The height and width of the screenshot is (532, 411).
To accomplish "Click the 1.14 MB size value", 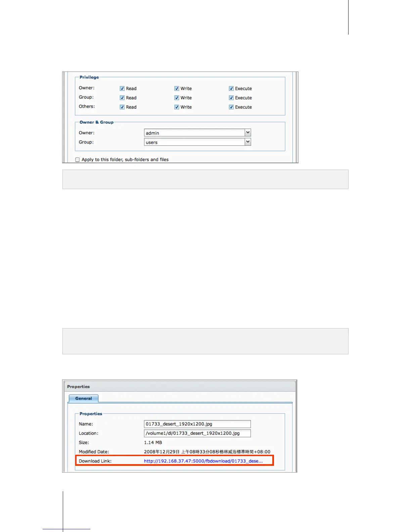I will click(x=153, y=443).
